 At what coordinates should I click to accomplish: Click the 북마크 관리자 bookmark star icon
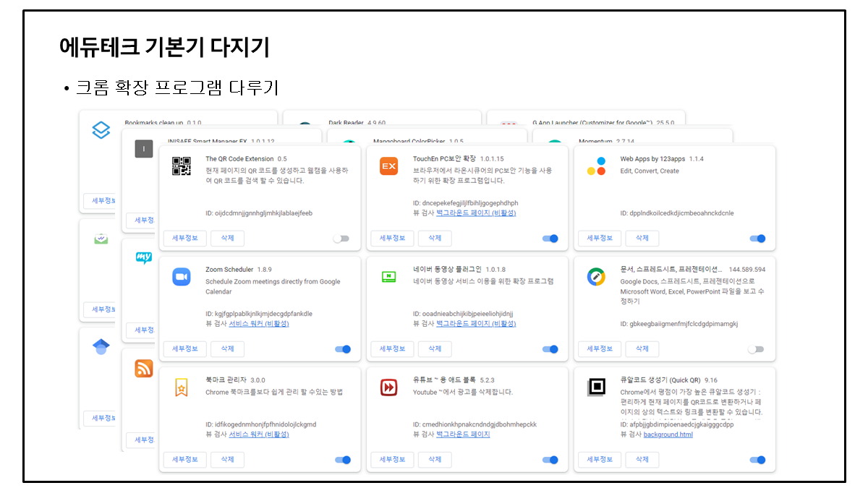(181, 388)
